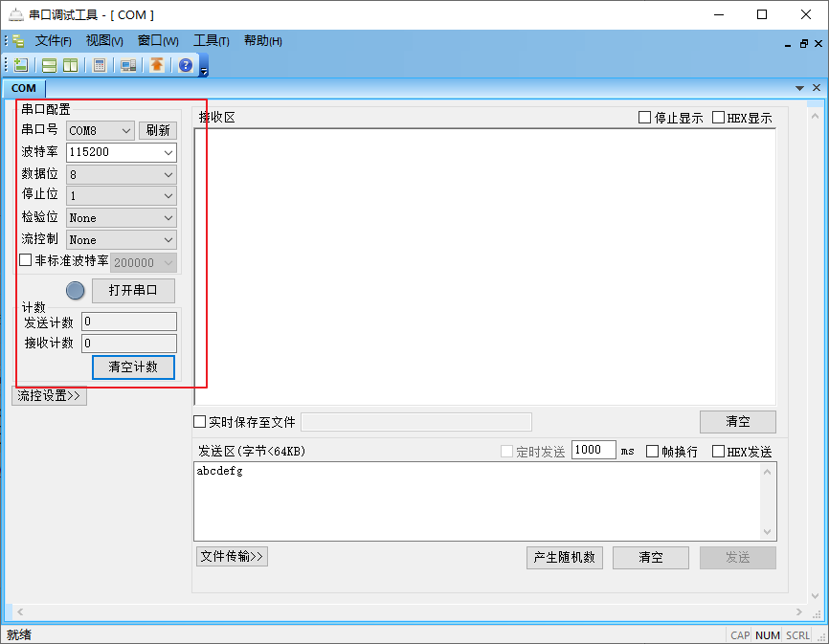Select the vertical tile layout icon
This screenshot has height=644, width=829.
pyautogui.click(x=70, y=64)
